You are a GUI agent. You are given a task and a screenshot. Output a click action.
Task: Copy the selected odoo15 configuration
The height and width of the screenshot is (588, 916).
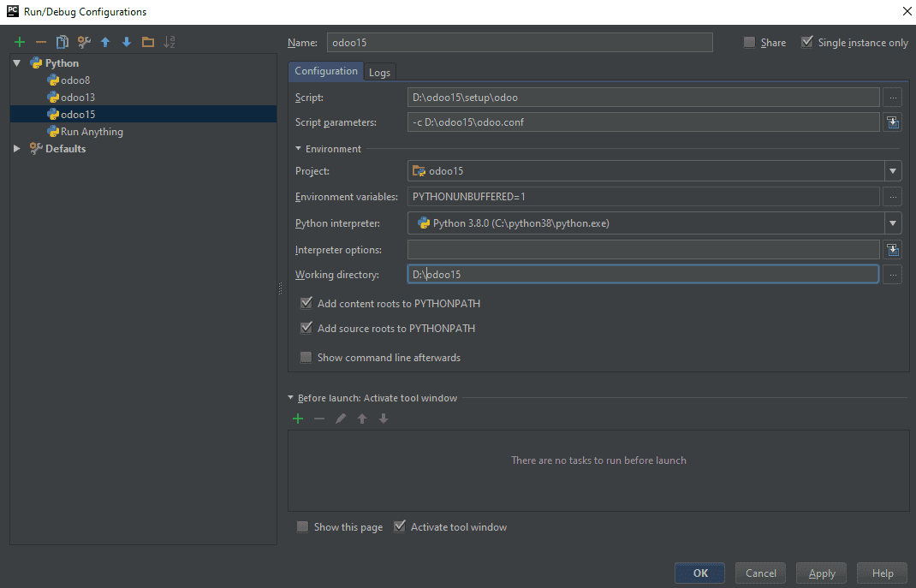[x=61, y=41]
